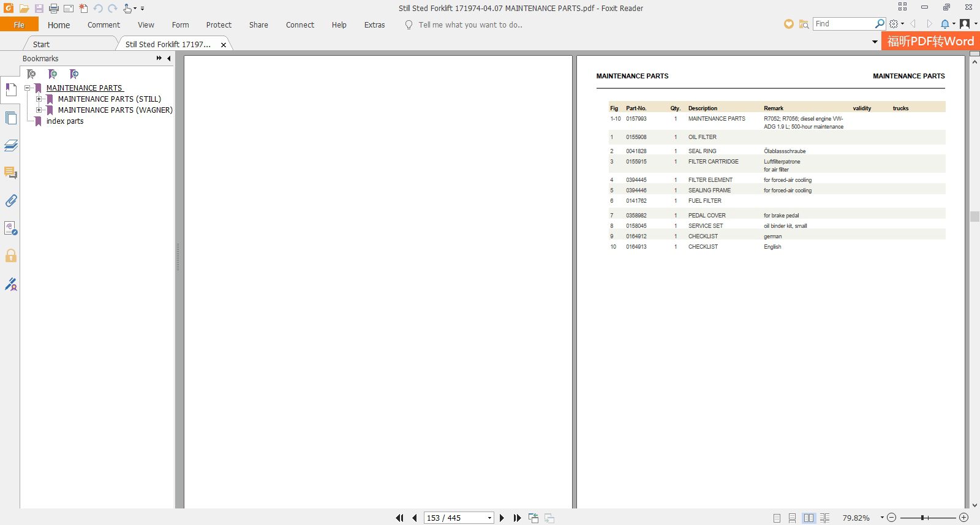Open the Protect ribbon tab

[x=219, y=25]
